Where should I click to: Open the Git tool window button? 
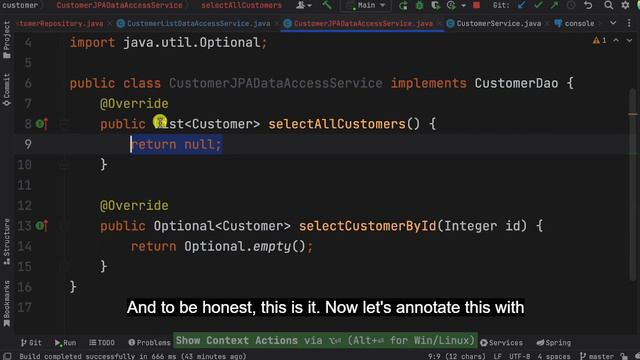pyautogui.click(x=31, y=342)
